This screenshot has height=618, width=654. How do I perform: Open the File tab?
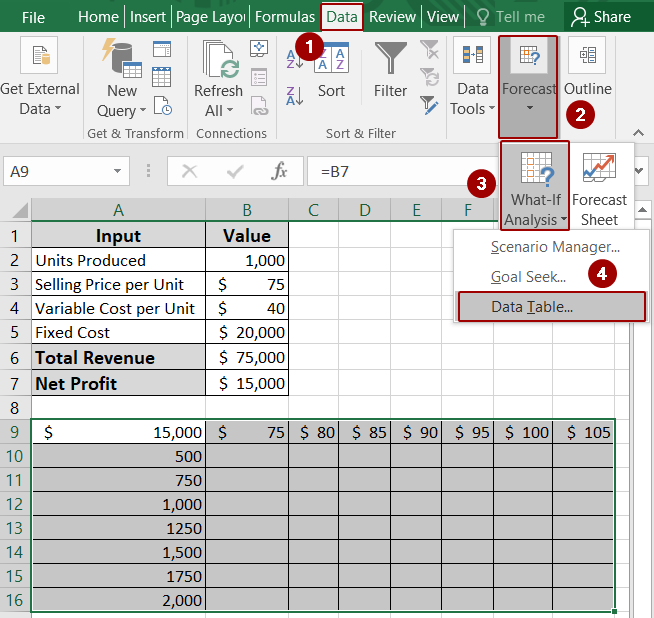[x=33, y=18]
